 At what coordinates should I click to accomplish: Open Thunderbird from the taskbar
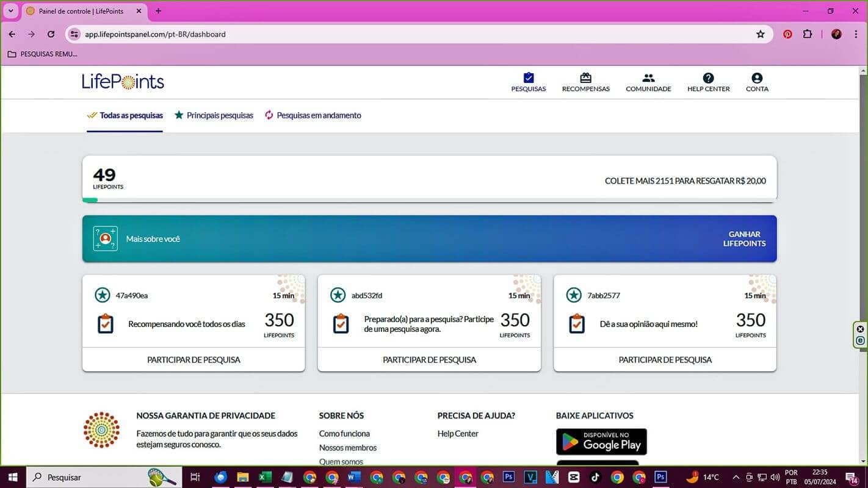coord(221,477)
